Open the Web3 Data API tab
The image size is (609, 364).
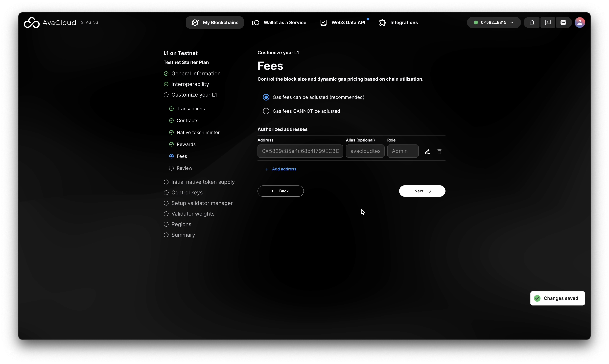click(343, 23)
